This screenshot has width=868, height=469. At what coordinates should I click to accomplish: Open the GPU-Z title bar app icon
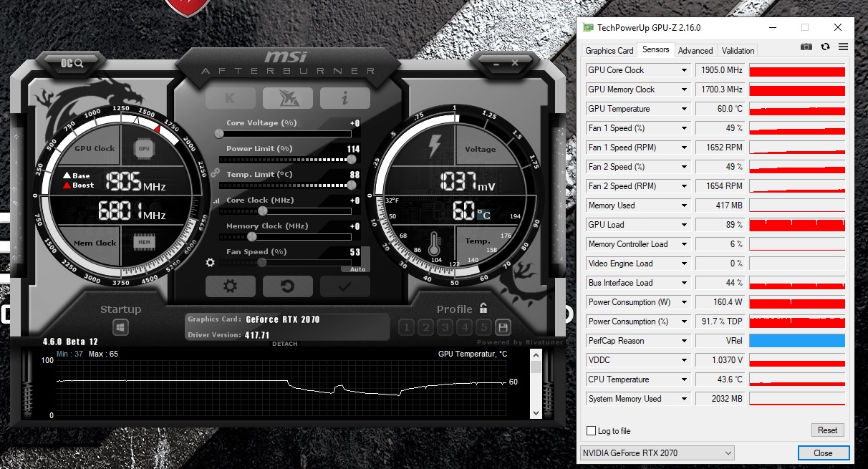pos(589,28)
